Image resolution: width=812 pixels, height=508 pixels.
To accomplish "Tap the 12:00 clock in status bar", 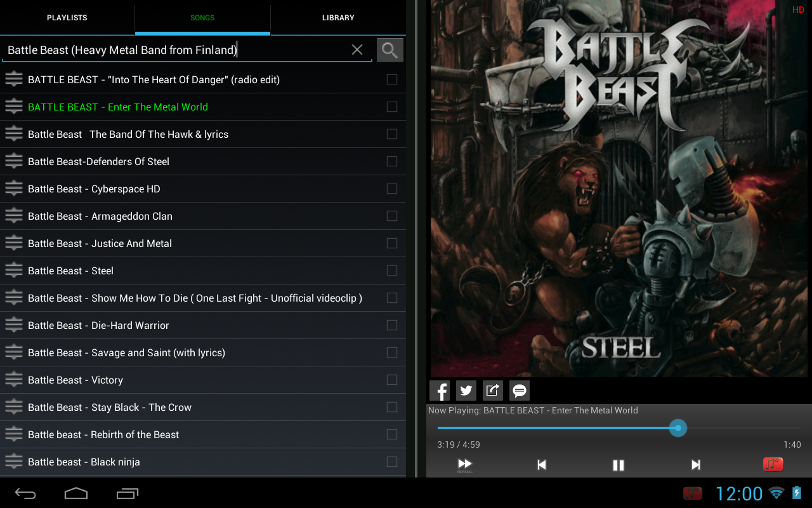I will pyautogui.click(x=739, y=493).
